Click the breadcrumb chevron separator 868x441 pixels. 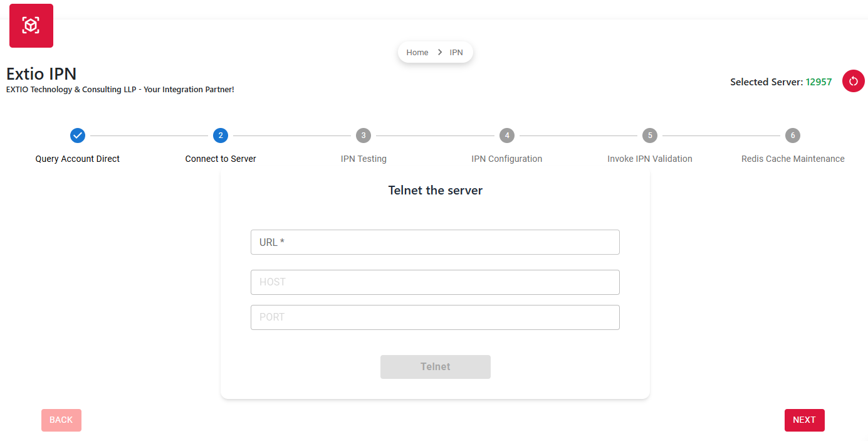point(440,52)
